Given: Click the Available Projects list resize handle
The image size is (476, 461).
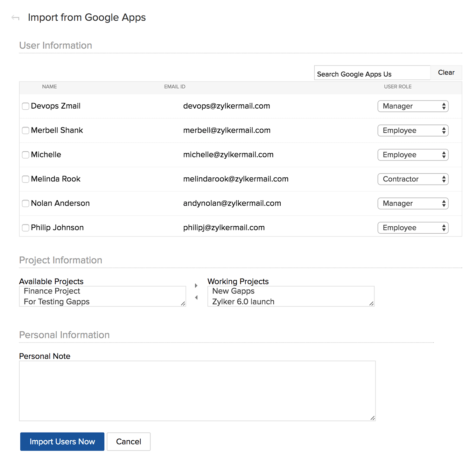Looking at the screenshot, I should click(x=183, y=304).
